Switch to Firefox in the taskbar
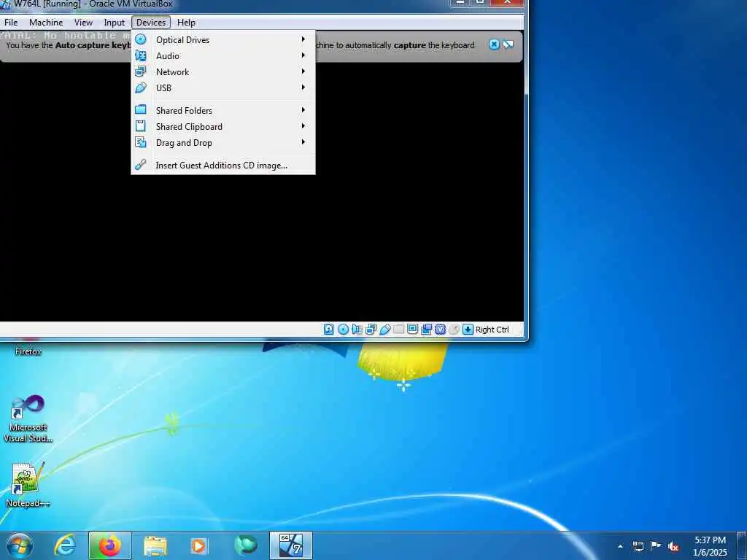The image size is (747, 560). click(109, 545)
